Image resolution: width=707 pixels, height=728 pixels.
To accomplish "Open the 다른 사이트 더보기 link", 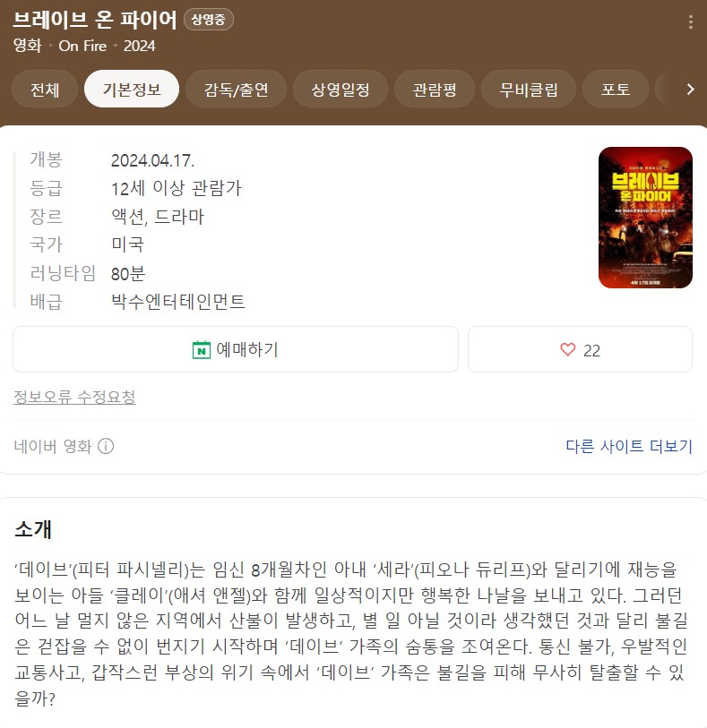I will (629, 446).
